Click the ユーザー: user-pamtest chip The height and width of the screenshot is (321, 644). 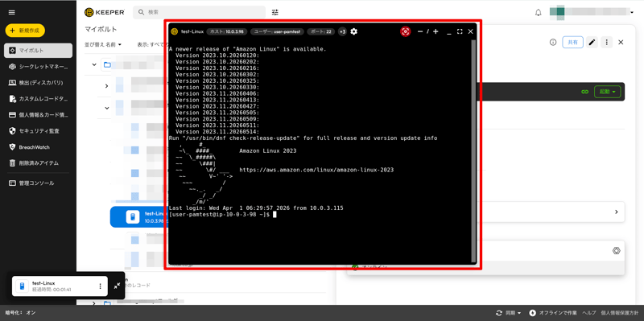tap(277, 31)
